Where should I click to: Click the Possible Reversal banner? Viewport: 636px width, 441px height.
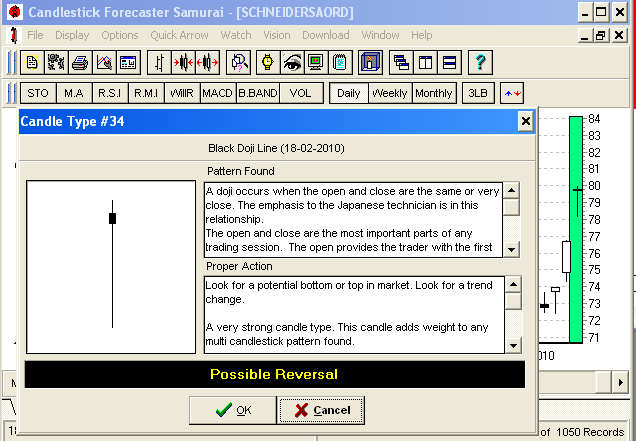pyautogui.click(x=275, y=374)
